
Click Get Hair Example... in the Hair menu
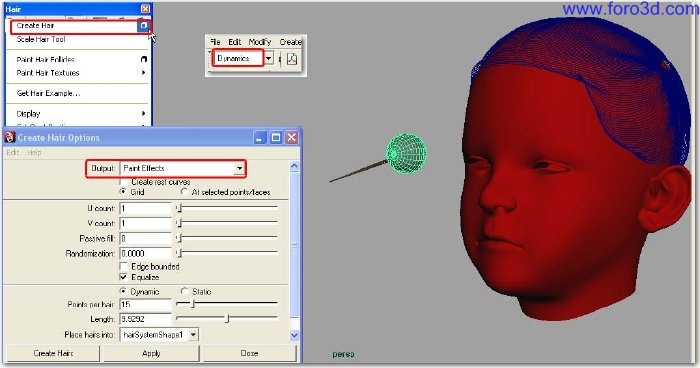point(48,93)
